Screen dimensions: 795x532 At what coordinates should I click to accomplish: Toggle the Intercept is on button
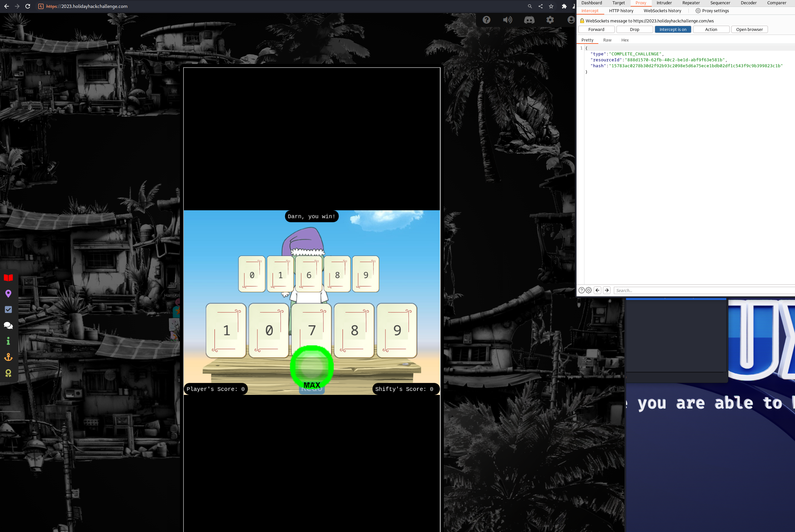(x=673, y=30)
